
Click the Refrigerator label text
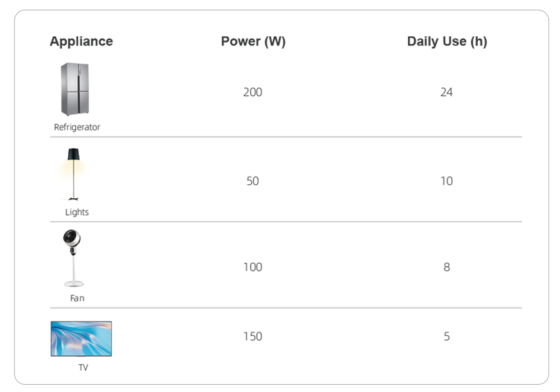click(77, 127)
